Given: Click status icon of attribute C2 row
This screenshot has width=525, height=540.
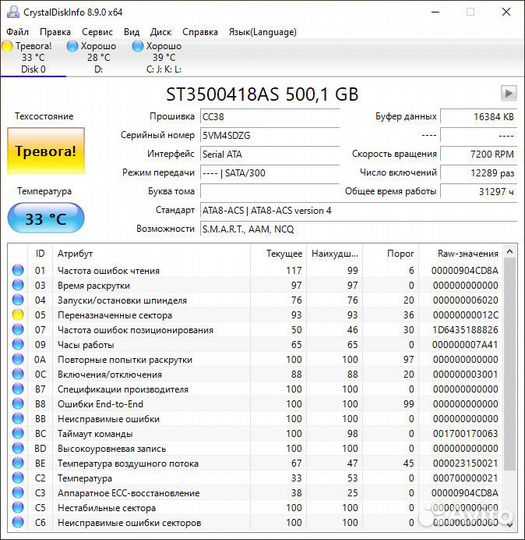Looking at the screenshot, I should pyautogui.click(x=18, y=478).
